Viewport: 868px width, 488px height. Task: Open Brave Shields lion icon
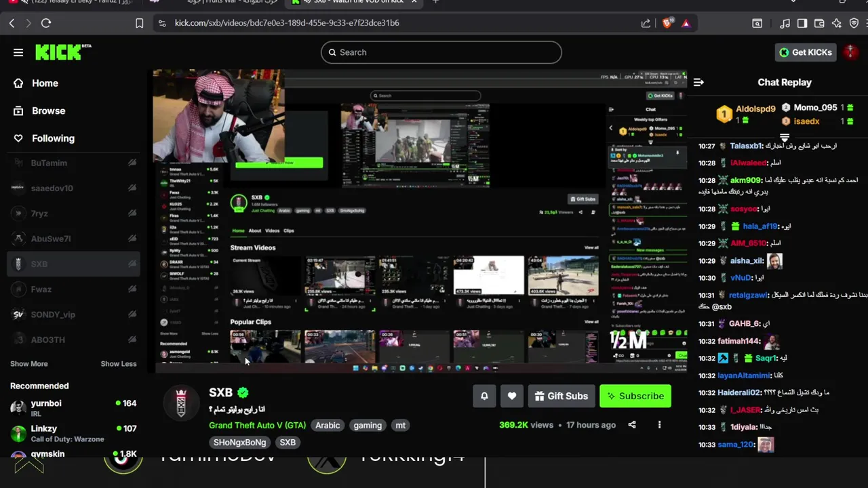(x=667, y=23)
